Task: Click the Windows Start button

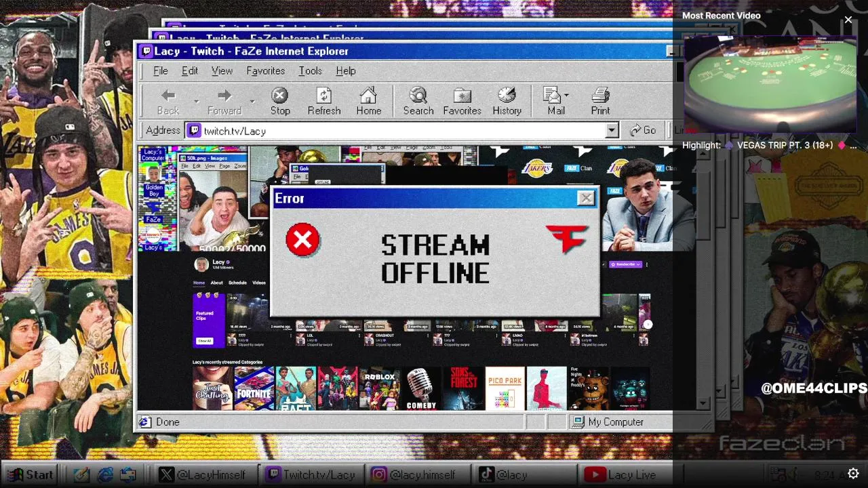Action: tap(29, 474)
